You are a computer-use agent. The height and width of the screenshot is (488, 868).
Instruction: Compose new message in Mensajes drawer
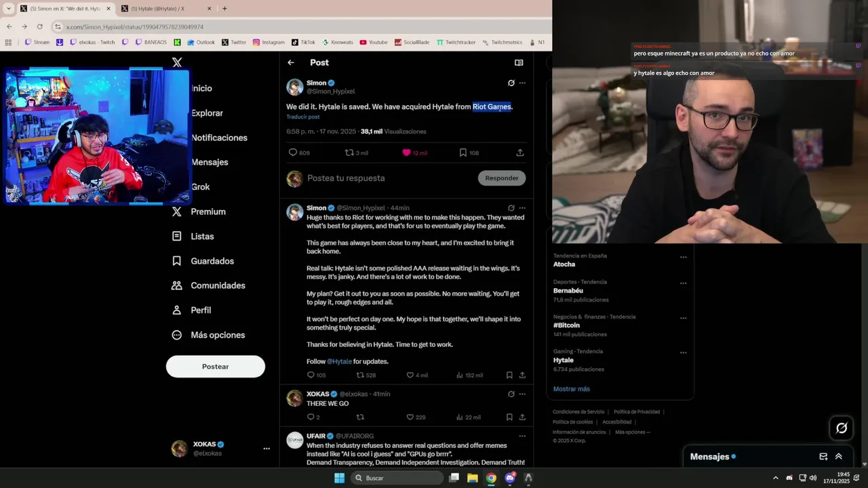[823, 457]
